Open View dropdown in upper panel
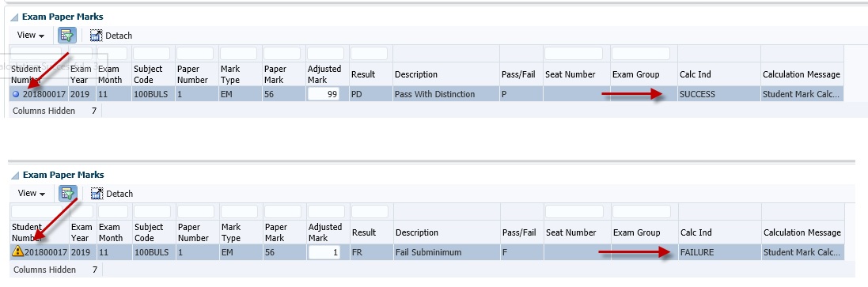 pyautogui.click(x=30, y=36)
